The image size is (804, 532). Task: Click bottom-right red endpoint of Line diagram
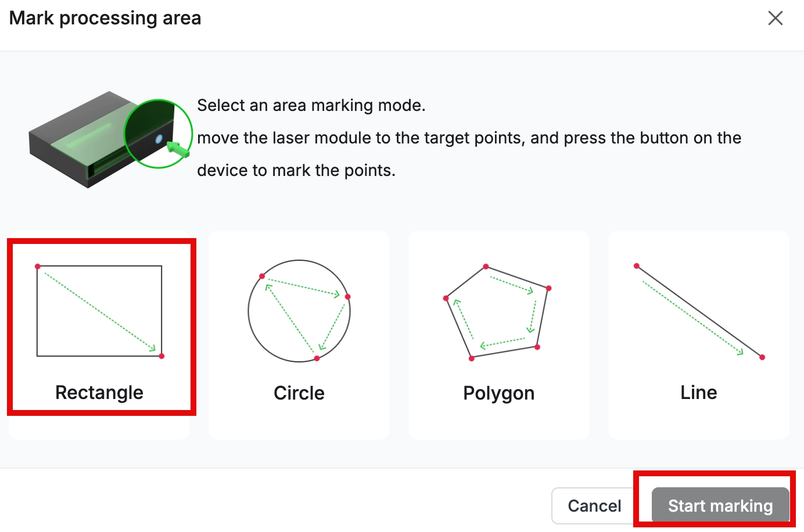click(762, 357)
